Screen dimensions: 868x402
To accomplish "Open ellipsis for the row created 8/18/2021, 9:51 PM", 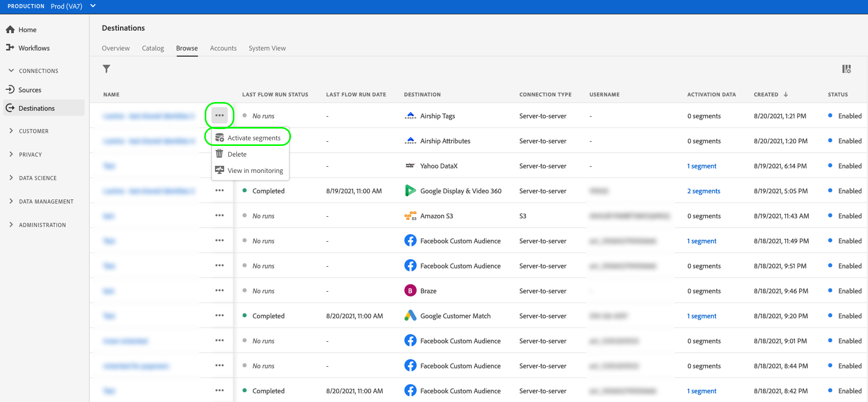I will [x=220, y=265].
